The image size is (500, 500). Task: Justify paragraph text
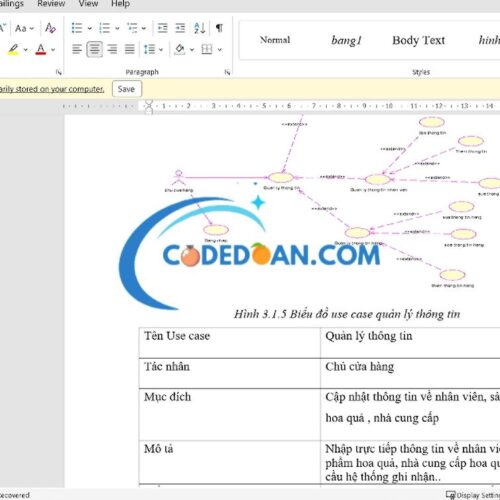pyautogui.click(x=130, y=49)
